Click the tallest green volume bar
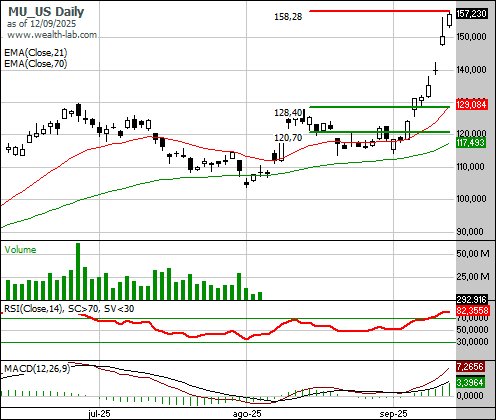 click(78, 271)
